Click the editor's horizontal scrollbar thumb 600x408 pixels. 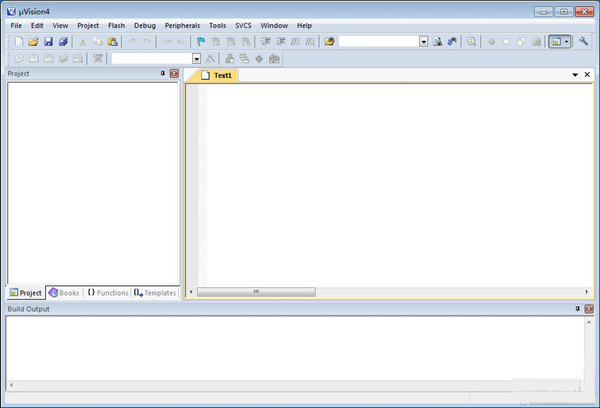[256, 292]
